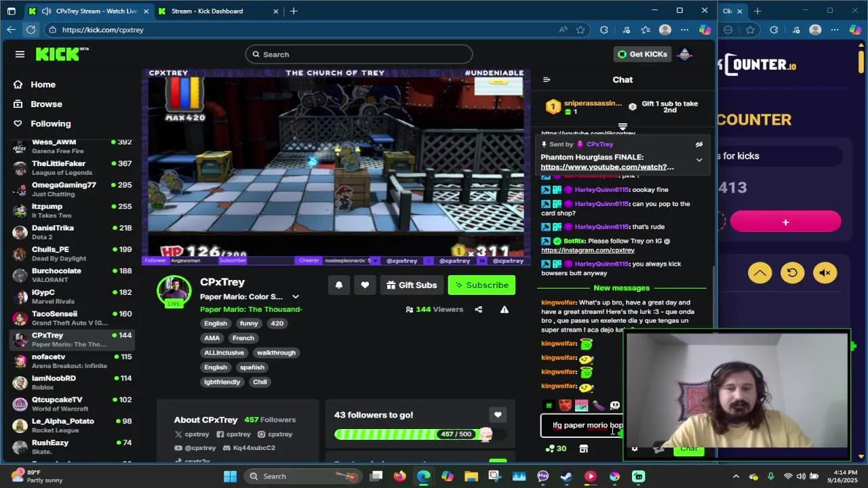Screen dimensions: 868x488
Task: Open TacoSenseii channel in the sidebar
Action: 71,318
